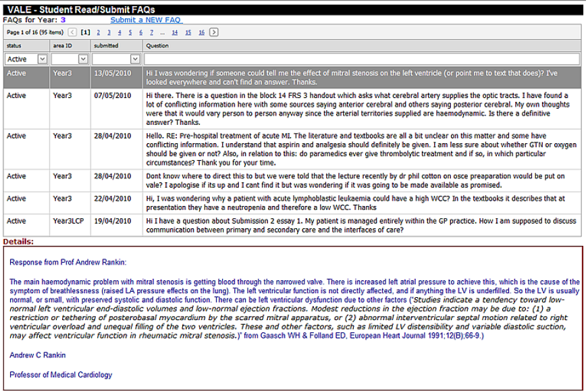
Task: Click the previous page arrow in pagination
Action: click(x=73, y=32)
